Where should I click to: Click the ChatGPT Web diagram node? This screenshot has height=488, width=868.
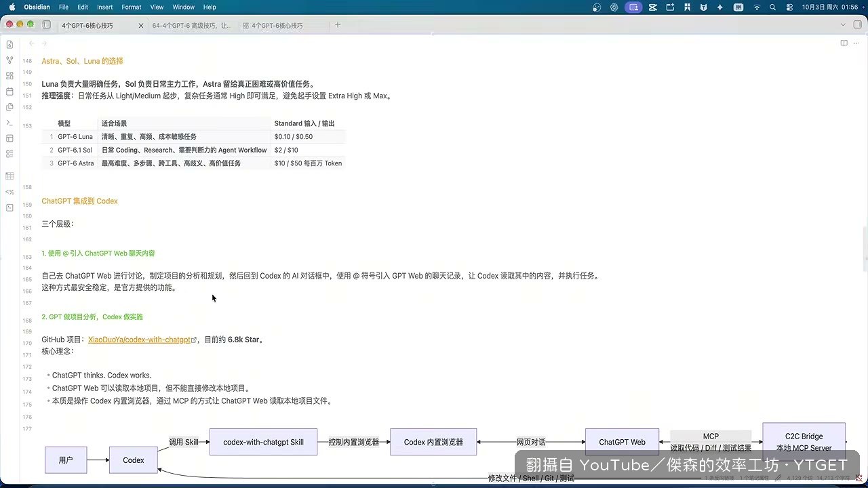pos(622,442)
